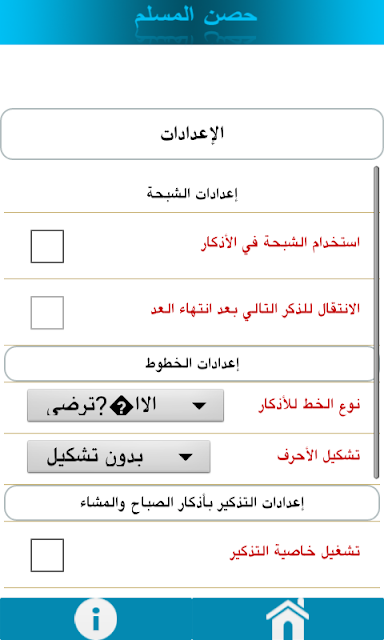Click the نوع الخط للأذكار label

[309, 406]
